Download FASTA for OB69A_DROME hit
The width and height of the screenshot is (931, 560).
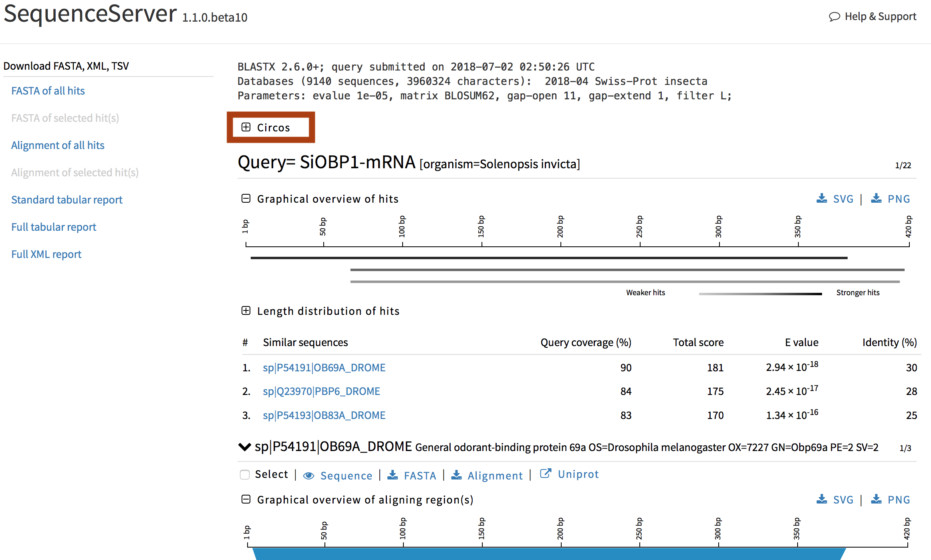coord(420,475)
